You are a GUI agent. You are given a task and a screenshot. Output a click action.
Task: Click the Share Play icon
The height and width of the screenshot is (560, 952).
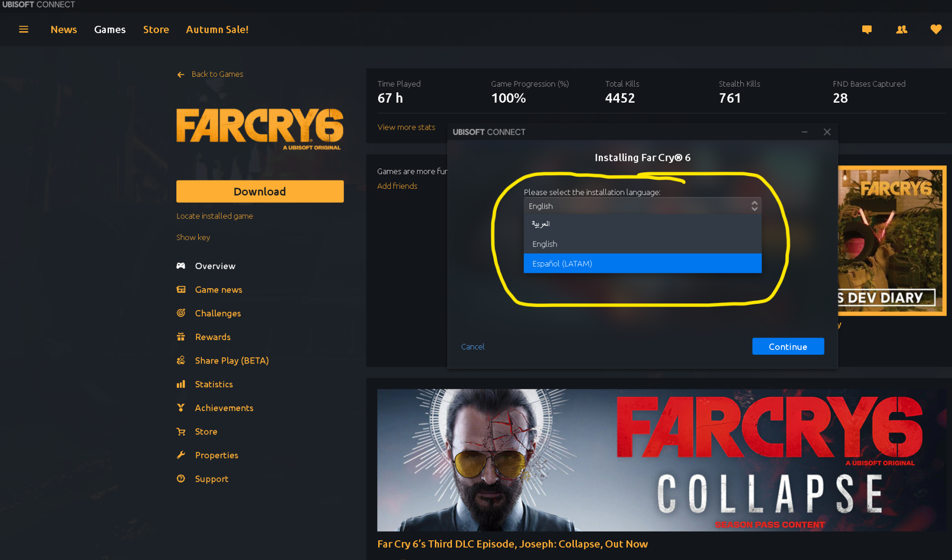click(181, 360)
